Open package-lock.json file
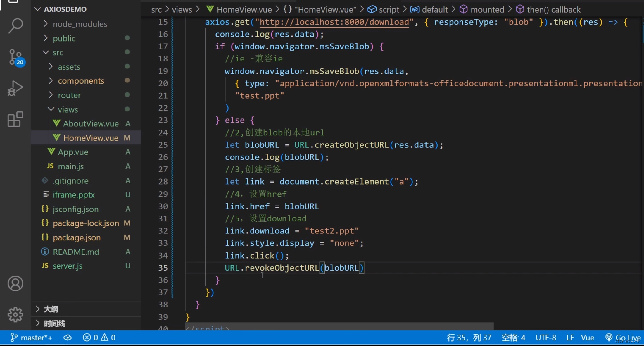Viewport: 644px width, 346px height. pos(86,223)
